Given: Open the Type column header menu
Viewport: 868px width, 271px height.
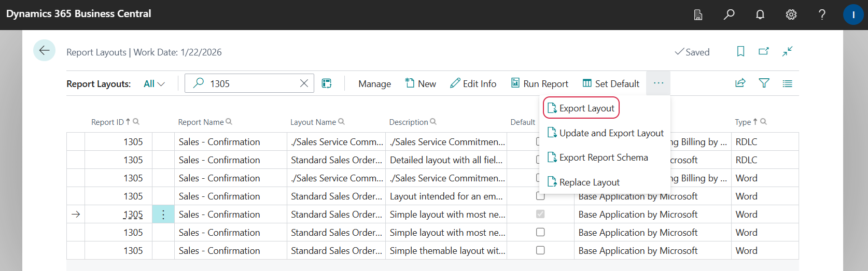Looking at the screenshot, I should pyautogui.click(x=743, y=122).
